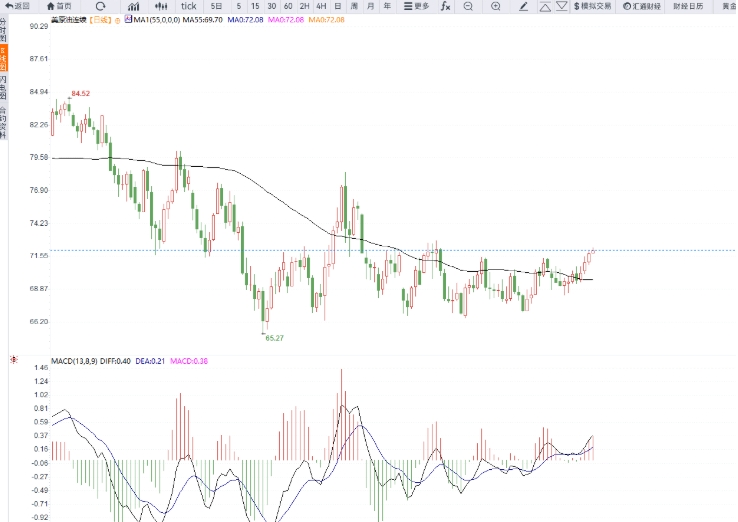Open the MACD indicator settings icon

tap(13, 358)
